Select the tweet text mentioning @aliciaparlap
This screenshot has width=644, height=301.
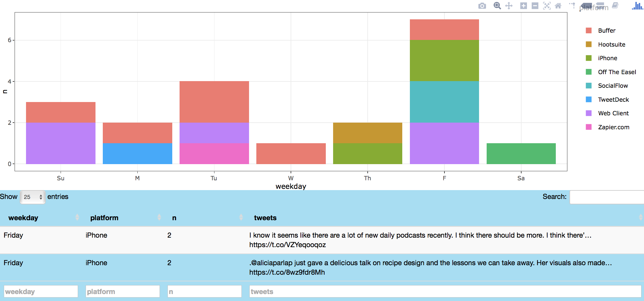(430, 263)
